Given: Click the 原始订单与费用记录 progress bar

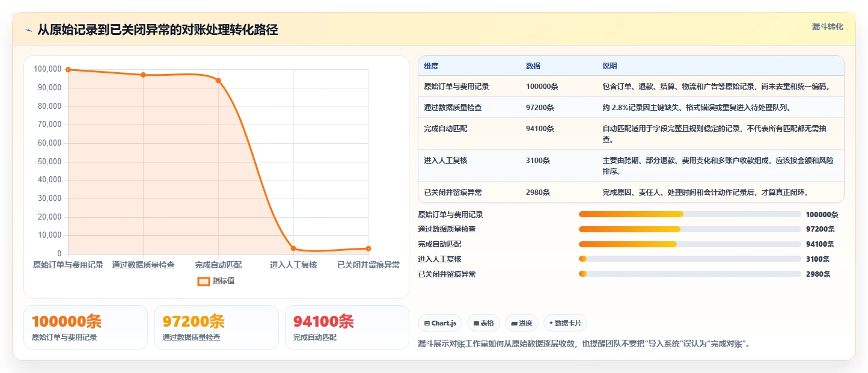Looking at the screenshot, I should coord(689,214).
